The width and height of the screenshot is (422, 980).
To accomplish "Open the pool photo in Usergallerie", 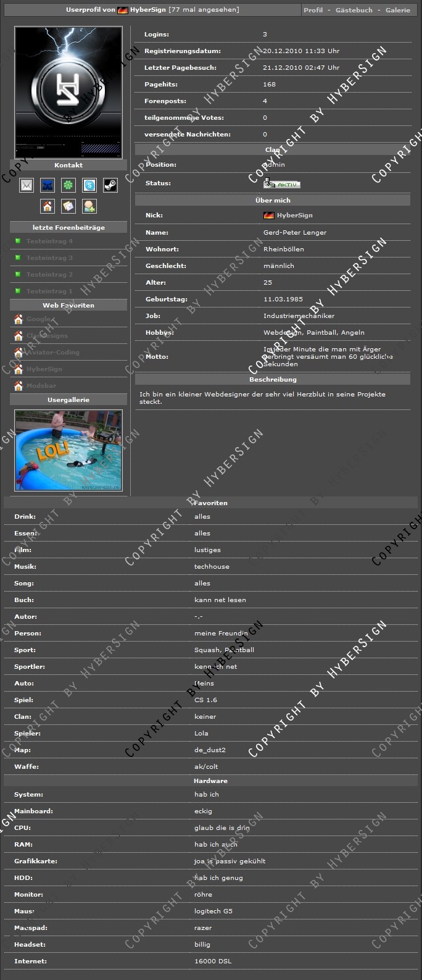I will tap(68, 450).
